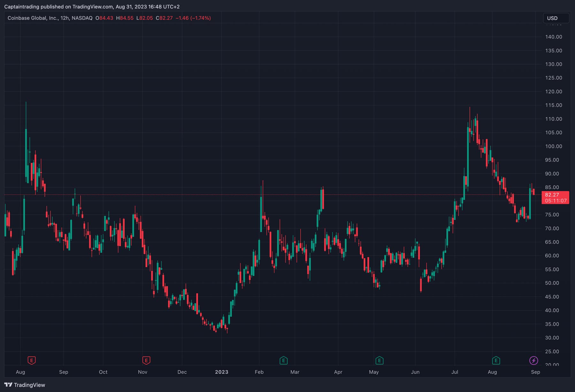The image size is (575, 392).
Task: Click the Nov label on time axis
Action: pos(142,372)
